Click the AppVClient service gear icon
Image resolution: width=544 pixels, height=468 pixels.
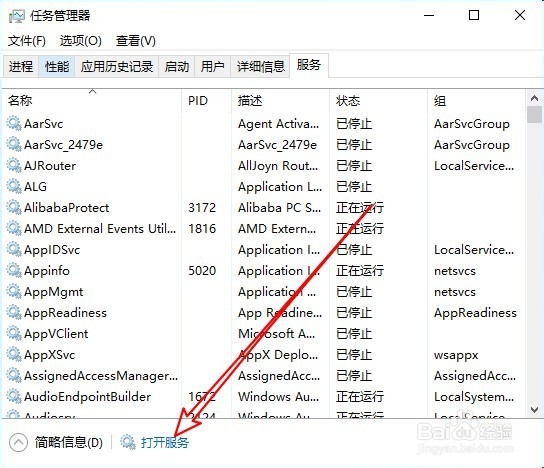point(14,334)
